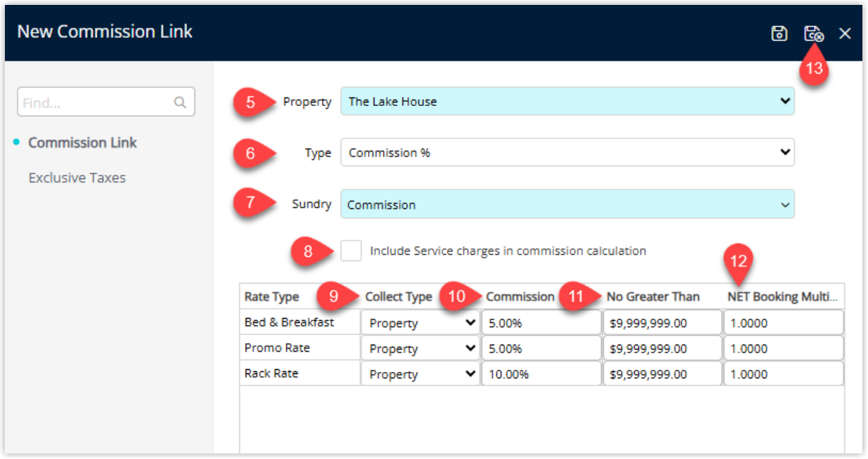The image size is (868, 459).
Task: Click the Save and Exit icon
Action: (813, 33)
